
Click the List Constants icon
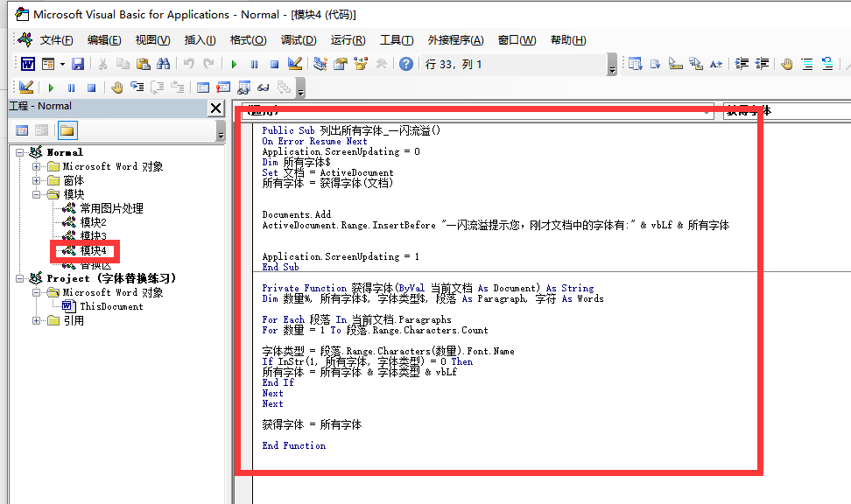tap(655, 64)
